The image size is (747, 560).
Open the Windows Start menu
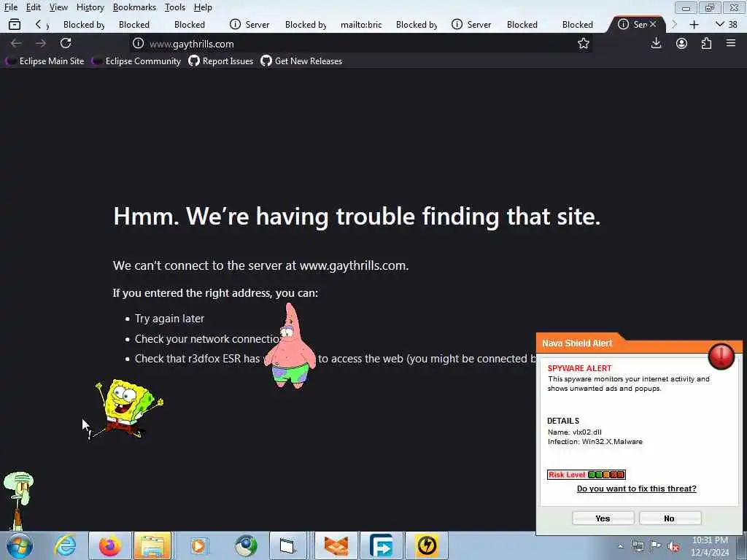[20, 545]
